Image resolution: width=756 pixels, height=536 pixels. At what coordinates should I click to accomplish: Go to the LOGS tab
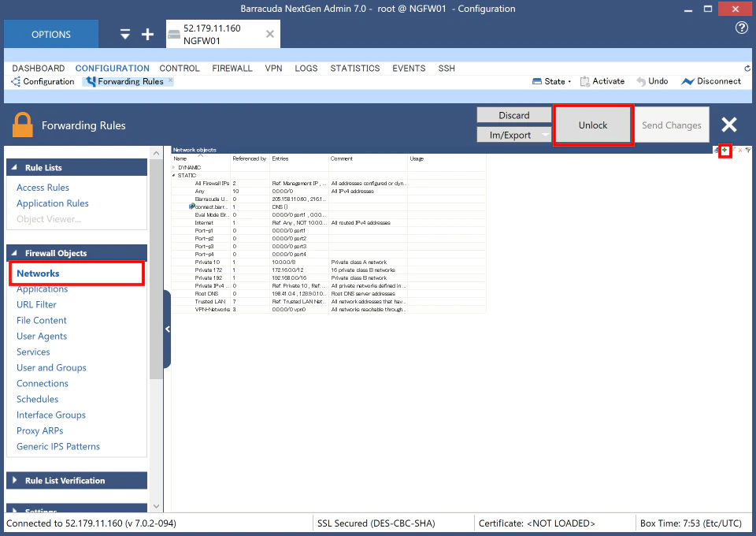pyautogui.click(x=306, y=68)
